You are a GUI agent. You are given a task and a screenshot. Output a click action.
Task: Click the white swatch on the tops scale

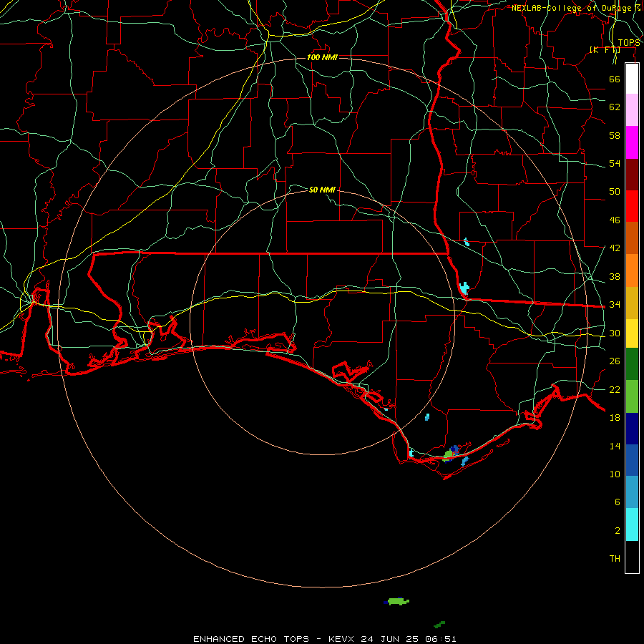(x=632, y=79)
